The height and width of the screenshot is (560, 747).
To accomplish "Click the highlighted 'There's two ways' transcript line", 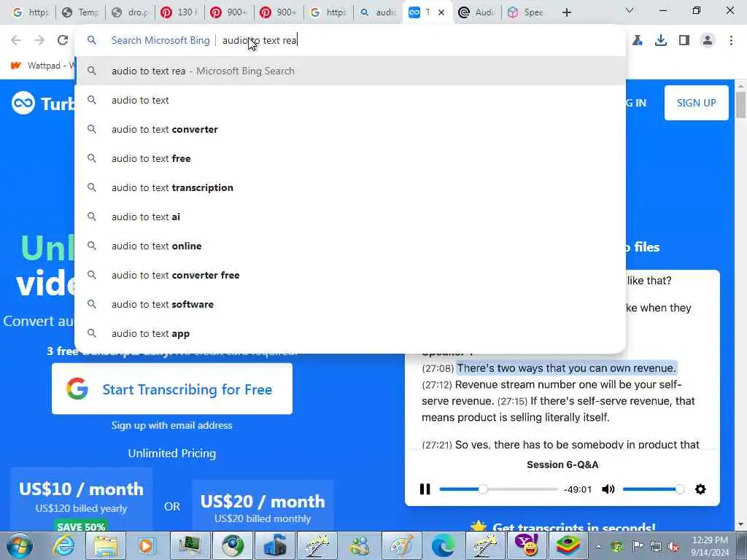I will [x=566, y=368].
